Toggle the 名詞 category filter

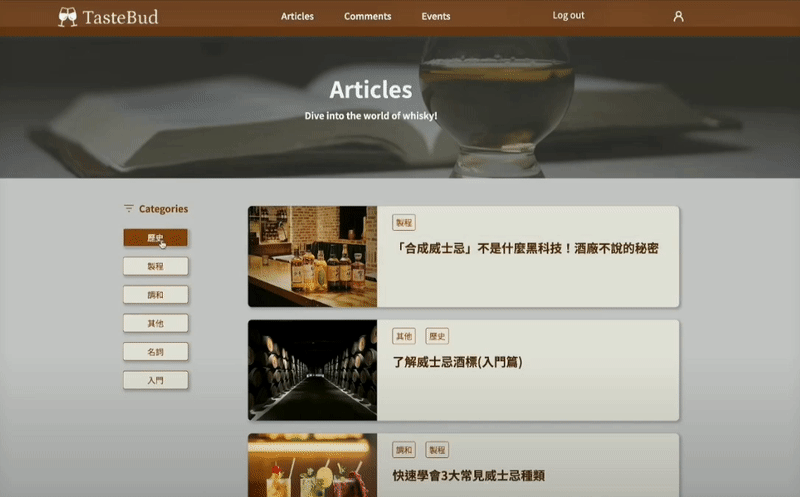[156, 352]
